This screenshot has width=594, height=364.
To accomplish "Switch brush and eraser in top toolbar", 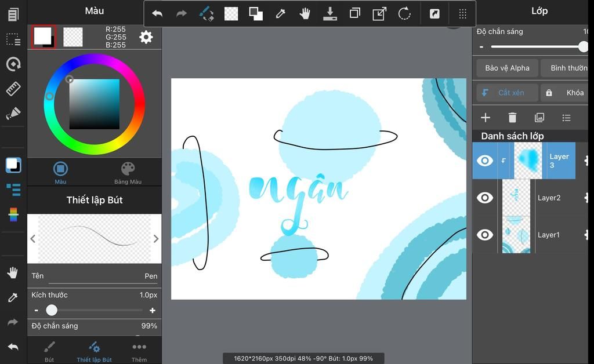I will (207, 14).
